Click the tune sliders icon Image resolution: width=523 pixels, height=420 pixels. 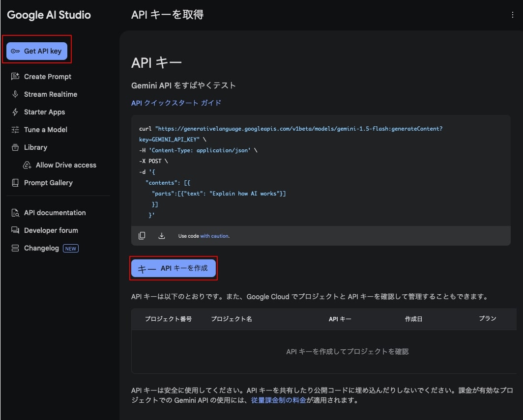[15, 130]
